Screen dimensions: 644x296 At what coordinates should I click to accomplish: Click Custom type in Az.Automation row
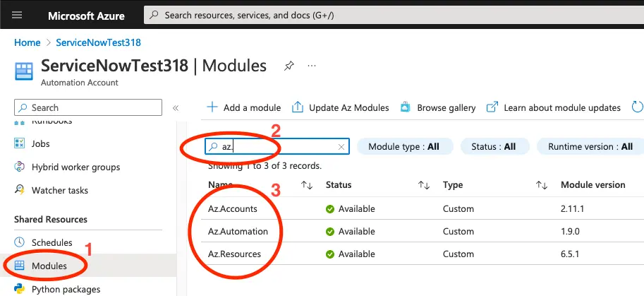(x=458, y=232)
